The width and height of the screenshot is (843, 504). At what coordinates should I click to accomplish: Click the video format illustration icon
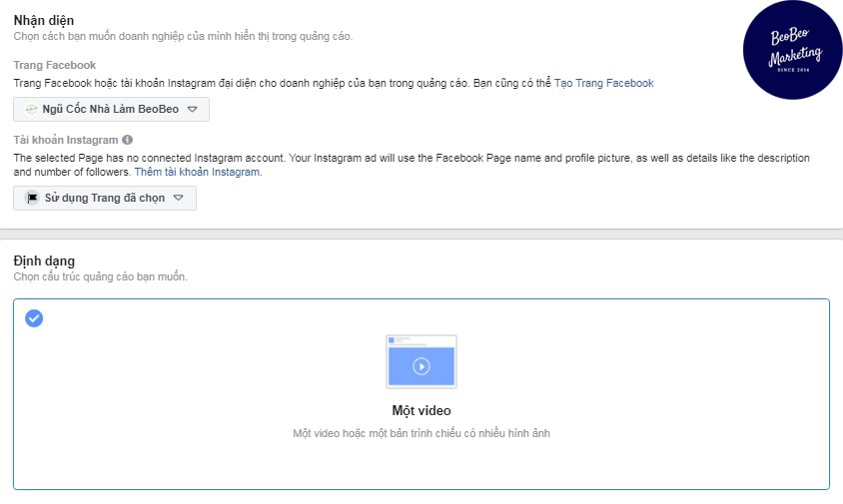(421, 361)
